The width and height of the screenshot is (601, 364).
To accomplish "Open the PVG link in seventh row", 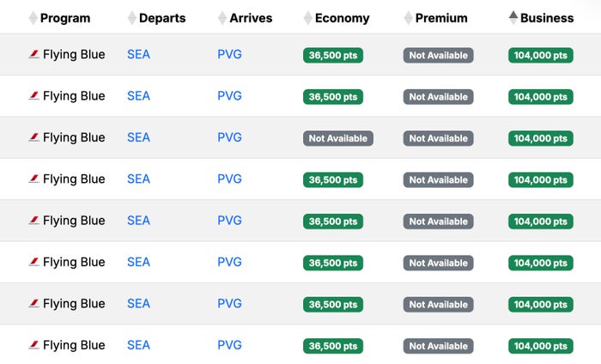I will 229,303.
